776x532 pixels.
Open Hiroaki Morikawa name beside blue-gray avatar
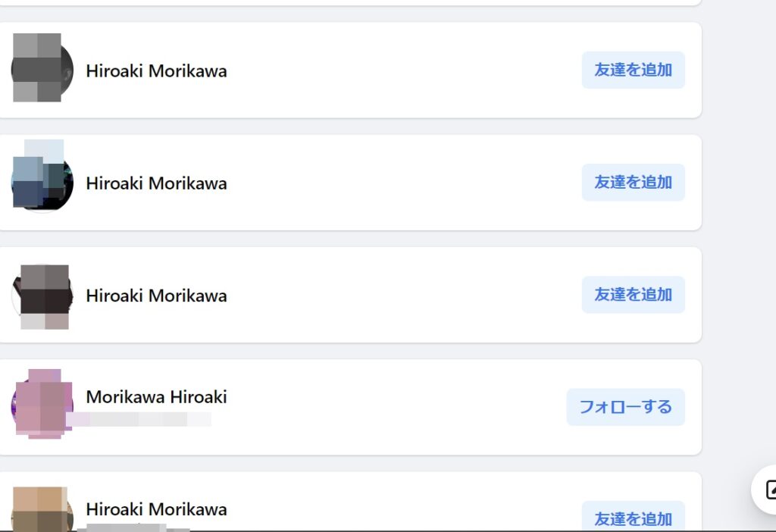[156, 183]
